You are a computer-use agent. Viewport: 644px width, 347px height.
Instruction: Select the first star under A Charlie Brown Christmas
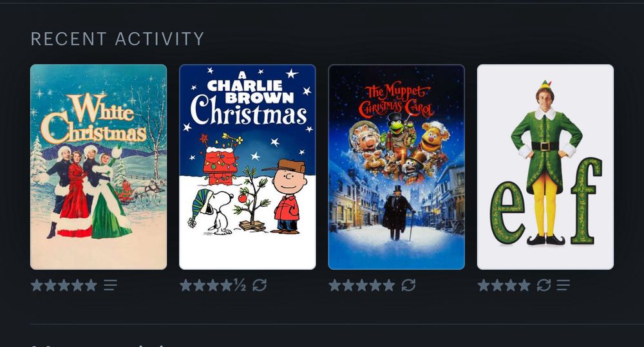click(186, 285)
